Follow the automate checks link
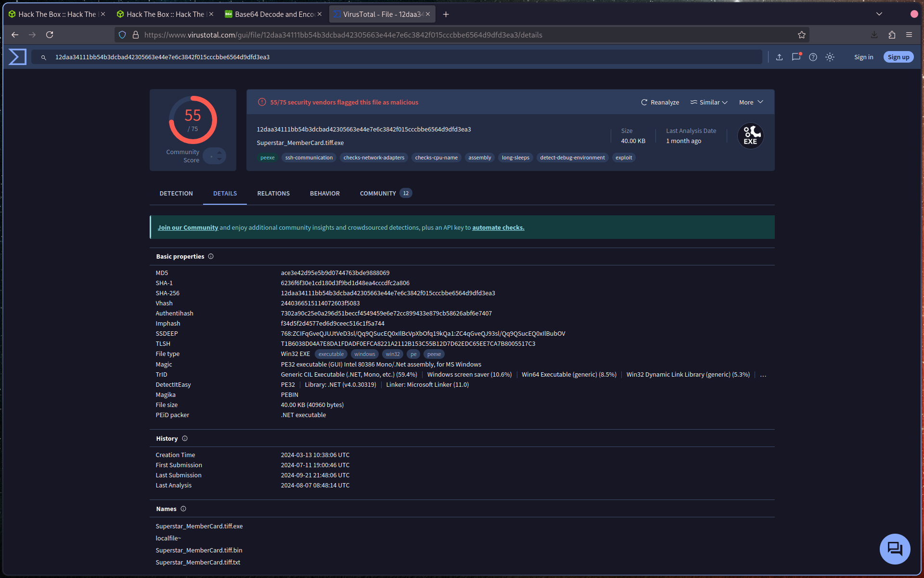Viewport: 924px width, 578px height. pyautogui.click(x=498, y=227)
